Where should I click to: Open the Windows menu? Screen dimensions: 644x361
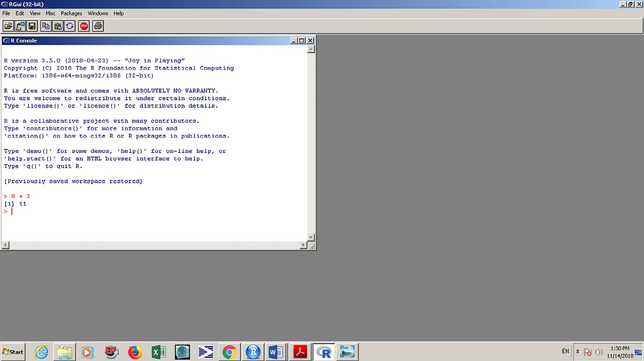point(98,13)
